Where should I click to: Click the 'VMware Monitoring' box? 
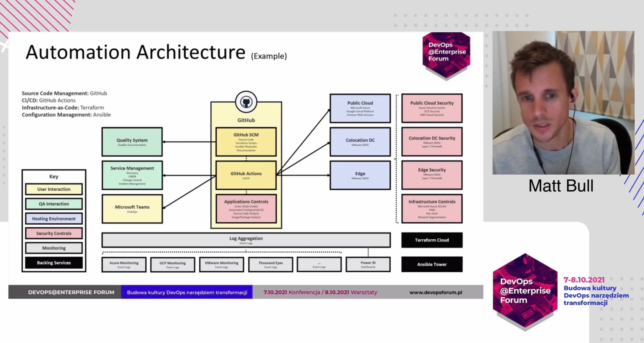[221, 264]
